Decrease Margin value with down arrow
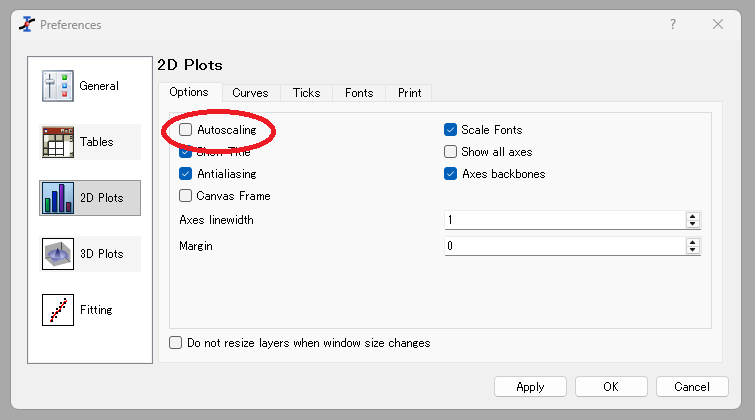Screen dimensions: 755x420 click(692, 250)
